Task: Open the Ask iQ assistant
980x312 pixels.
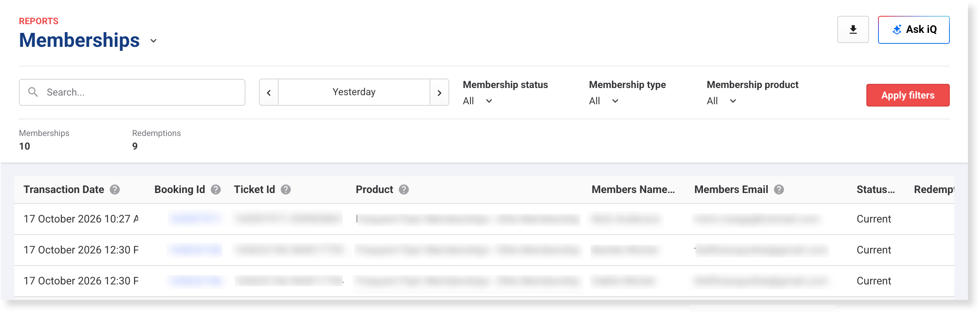Action: coord(914,30)
